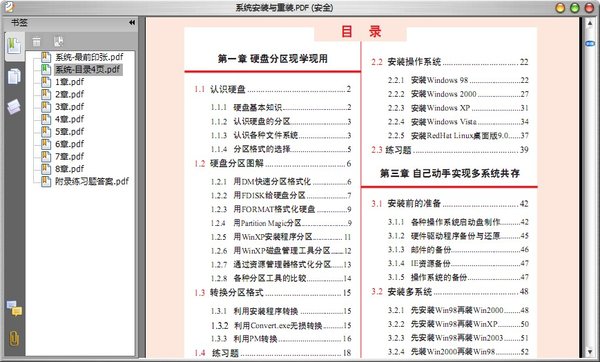
Task: Click the scroll down arrow
Action: click(590, 351)
